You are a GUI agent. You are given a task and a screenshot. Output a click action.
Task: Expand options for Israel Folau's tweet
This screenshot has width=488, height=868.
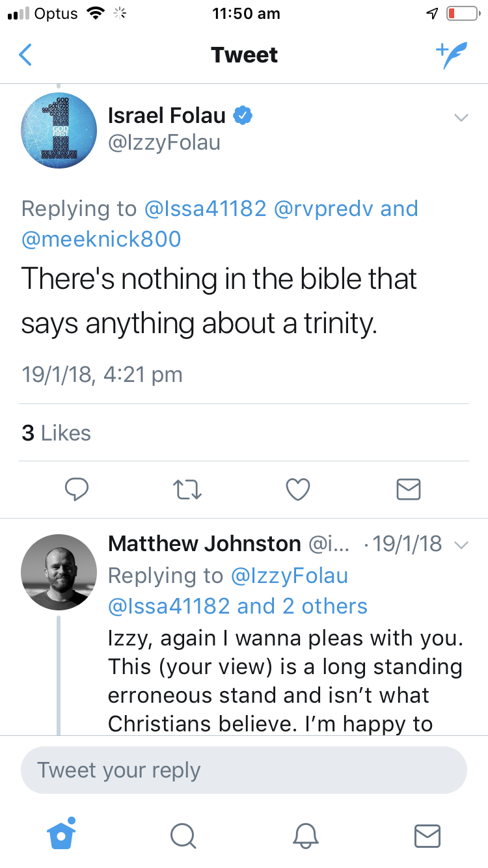click(x=461, y=118)
